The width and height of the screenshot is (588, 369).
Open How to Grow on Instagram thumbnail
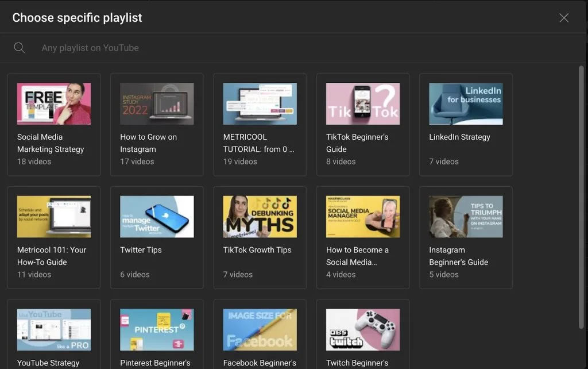[x=157, y=103]
